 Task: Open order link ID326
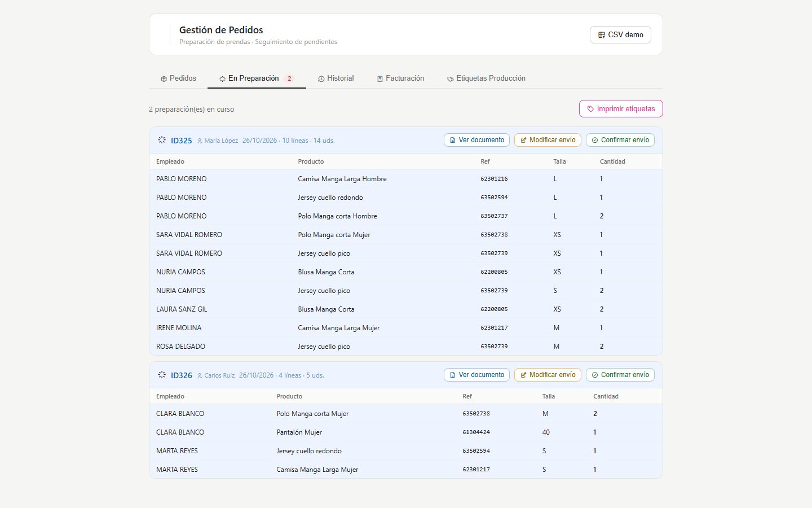182,375
